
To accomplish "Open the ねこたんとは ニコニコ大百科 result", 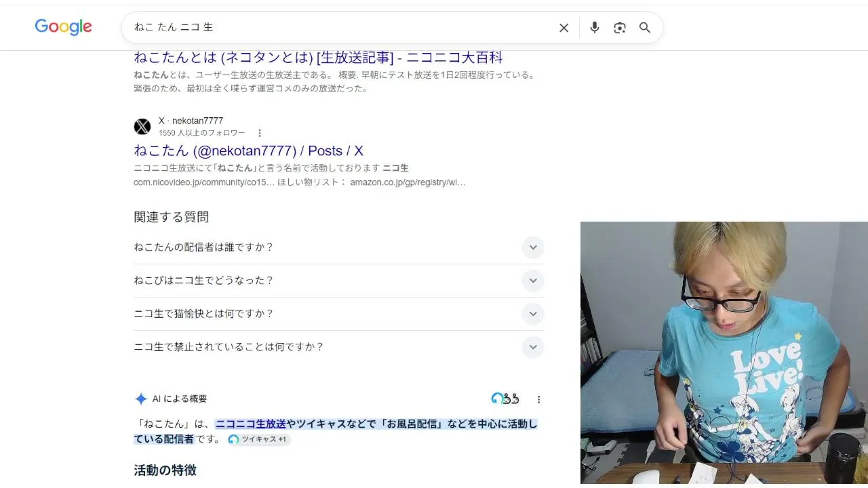I will [x=318, y=58].
